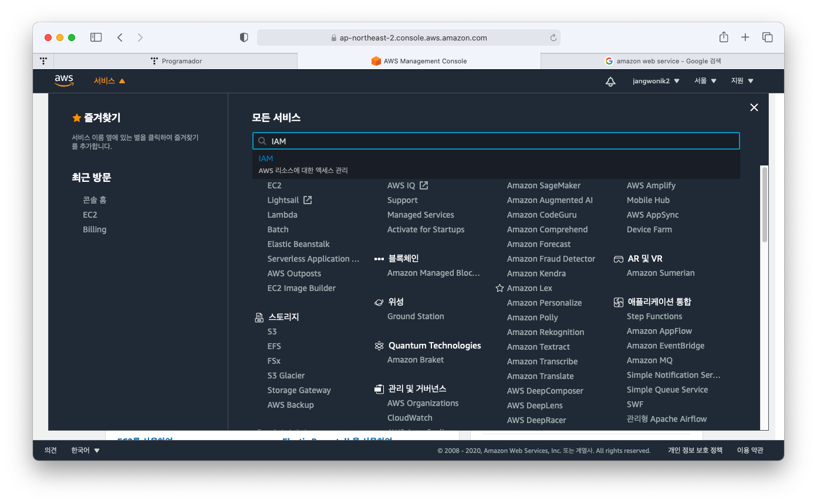This screenshot has height=504, width=817.
Task: Open Device Farm
Action: click(649, 229)
